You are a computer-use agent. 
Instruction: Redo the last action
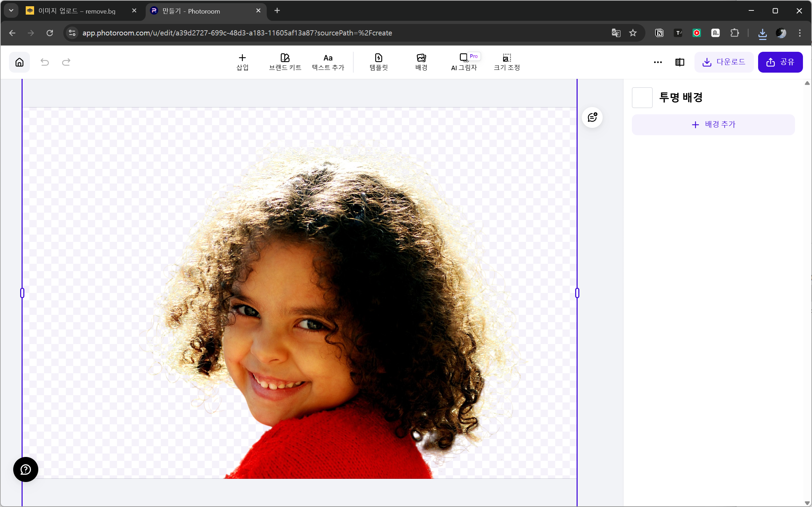[66, 62]
